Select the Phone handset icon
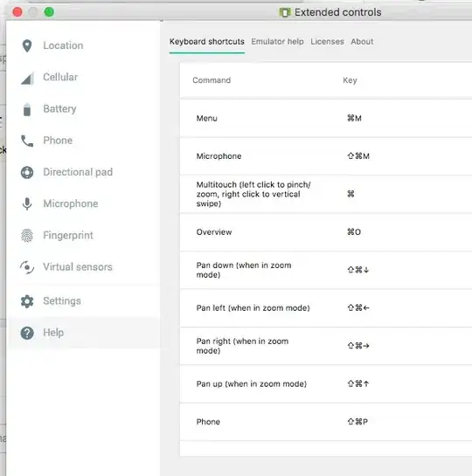472x476 pixels. (27, 141)
